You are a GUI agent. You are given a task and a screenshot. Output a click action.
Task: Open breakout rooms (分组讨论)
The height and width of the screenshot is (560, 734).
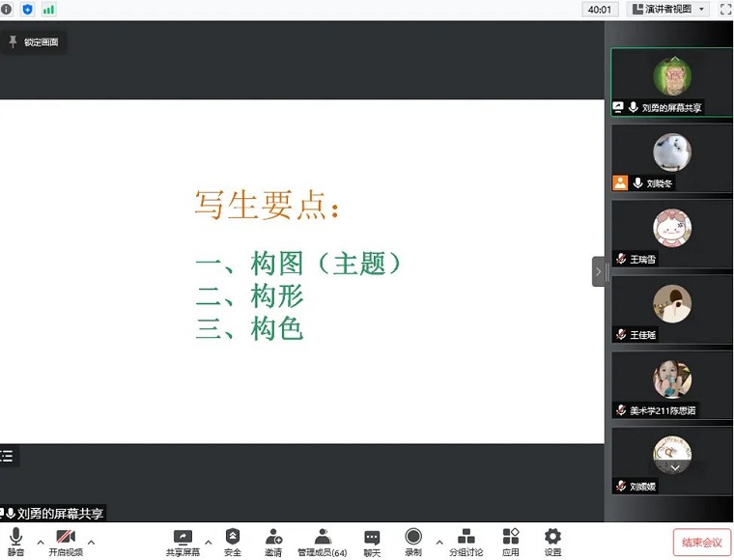(x=466, y=539)
